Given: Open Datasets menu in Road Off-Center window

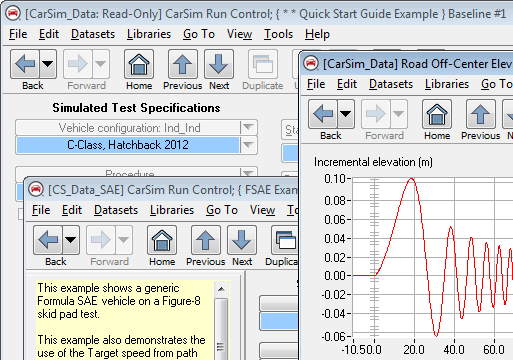Looking at the screenshot, I should tap(391, 84).
